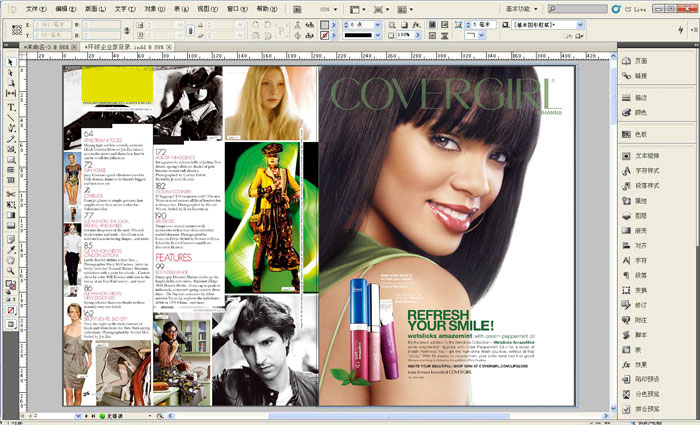This screenshot has height=425, width=700.
Task: Open the 段落样式 (Paragraph Styles) panel
Action: tap(641, 186)
